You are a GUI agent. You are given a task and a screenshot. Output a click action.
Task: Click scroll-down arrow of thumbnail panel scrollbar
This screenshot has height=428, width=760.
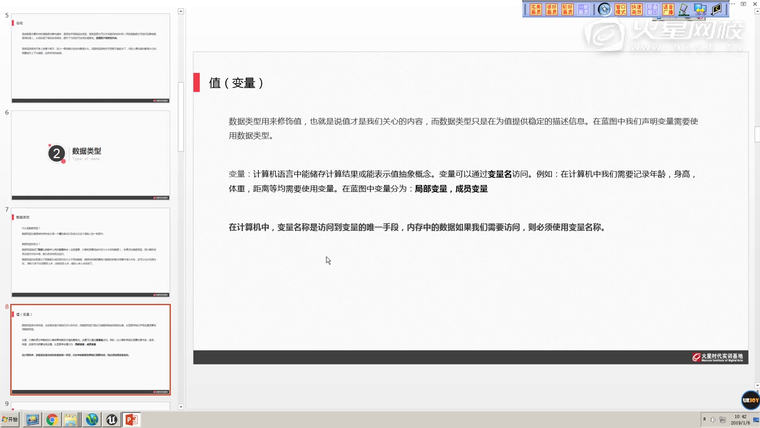tap(180, 403)
